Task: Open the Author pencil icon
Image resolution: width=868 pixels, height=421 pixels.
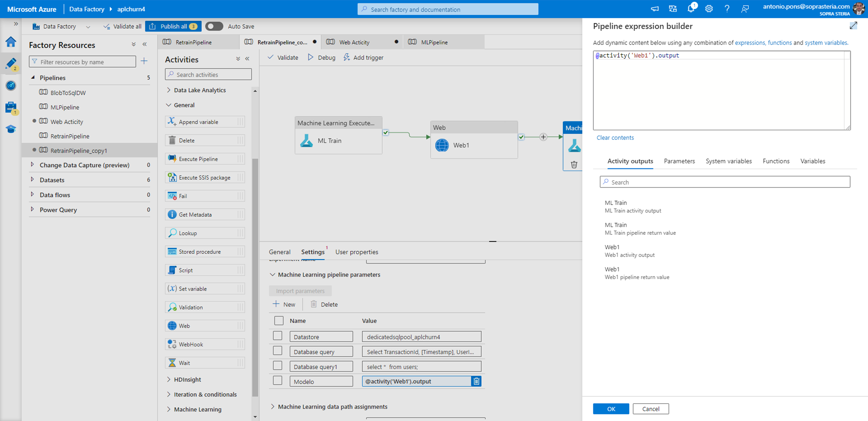Action: pyautogui.click(x=11, y=63)
